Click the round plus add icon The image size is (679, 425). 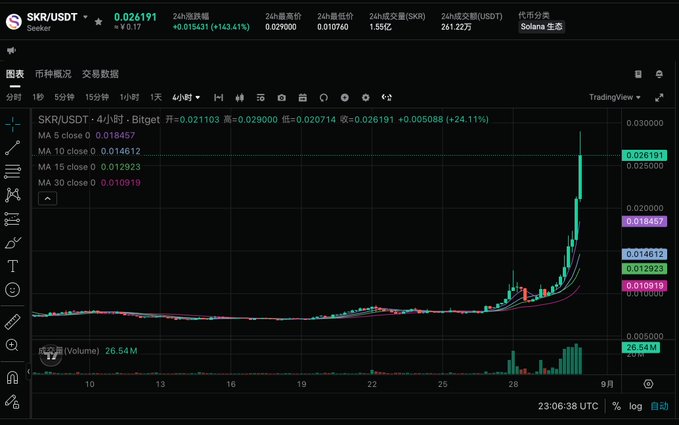[x=345, y=97]
